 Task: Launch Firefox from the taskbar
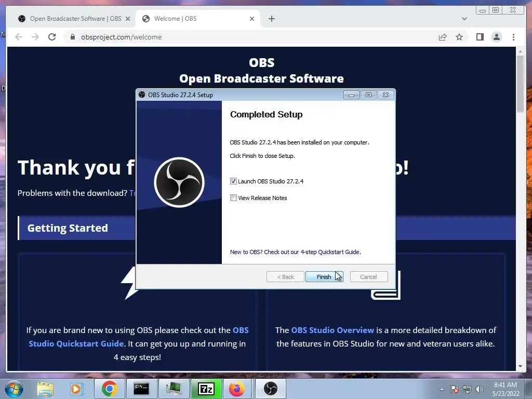pyautogui.click(x=236, y=389)
